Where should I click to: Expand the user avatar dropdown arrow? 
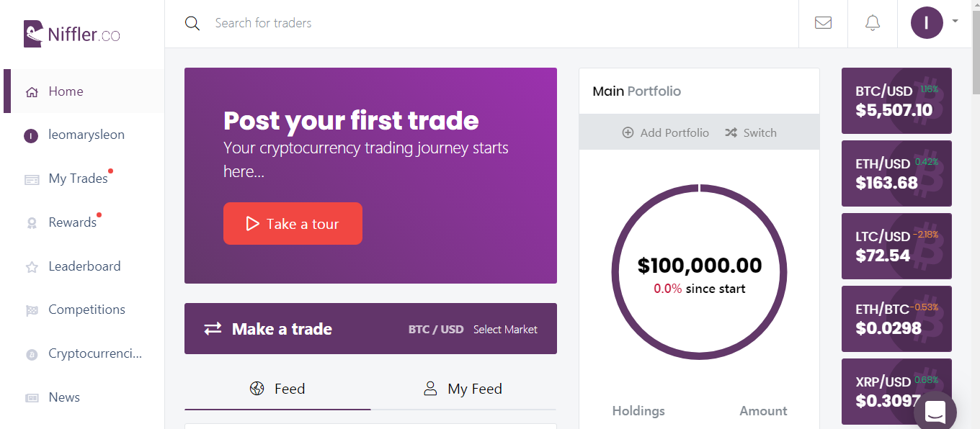pyautogui.click(x=955, y=22)
